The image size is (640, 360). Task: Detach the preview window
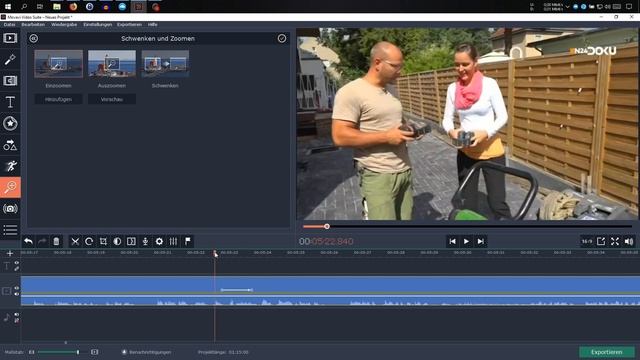tap(601, 241)
